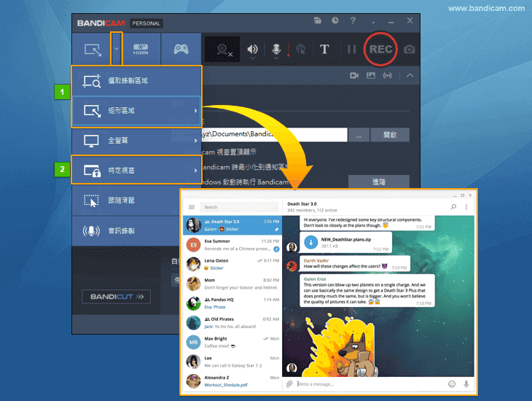Attach file with paperclip icon
Screen dimensions: 532x401
[x=289, y=384]
